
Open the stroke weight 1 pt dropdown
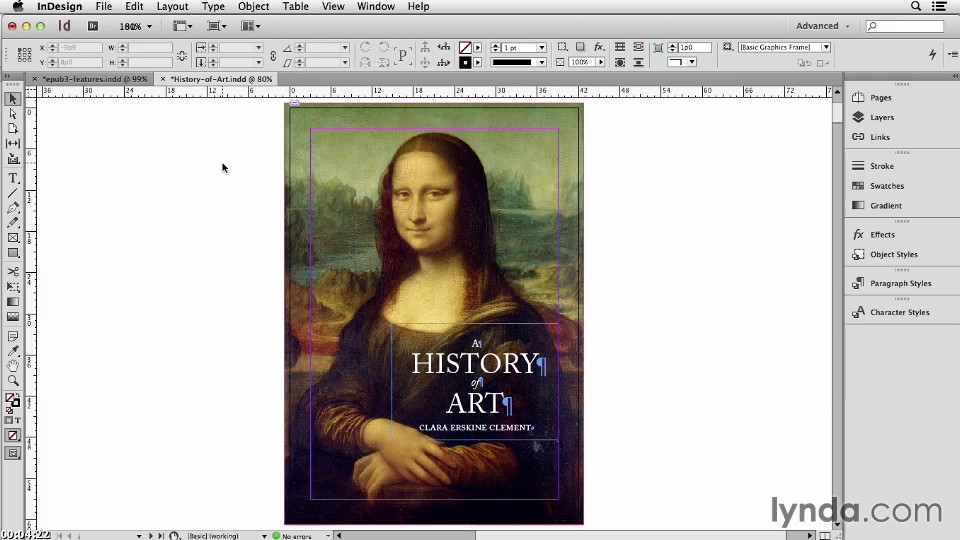[541, 47]
